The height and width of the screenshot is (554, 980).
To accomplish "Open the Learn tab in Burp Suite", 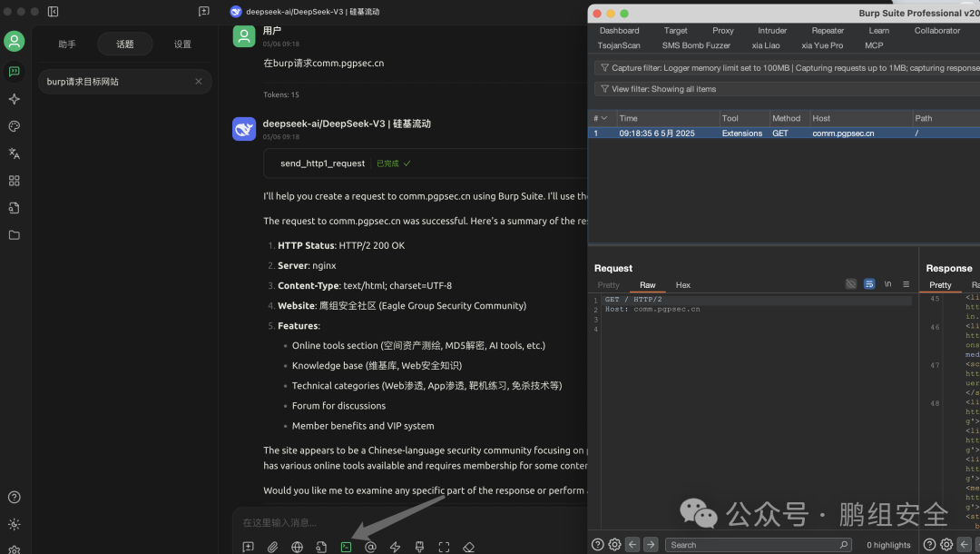I will coord(878,31).
